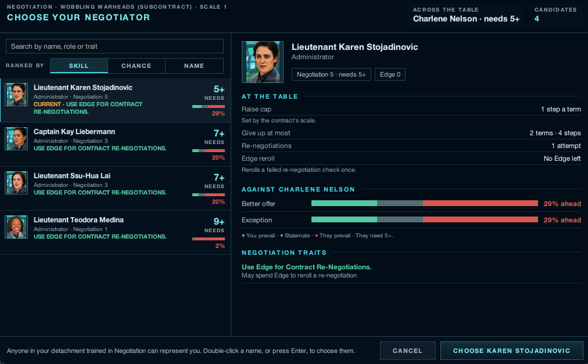Screen dimensions: 588x364
Task: Click the candidates count '4'
Action: coord(537,19)
